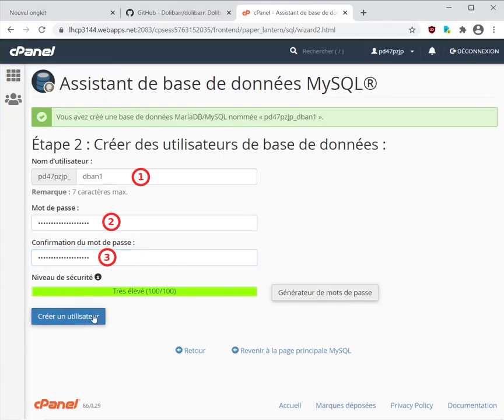
Task: Click the browser reload button
Action: (x=41, y=30)
